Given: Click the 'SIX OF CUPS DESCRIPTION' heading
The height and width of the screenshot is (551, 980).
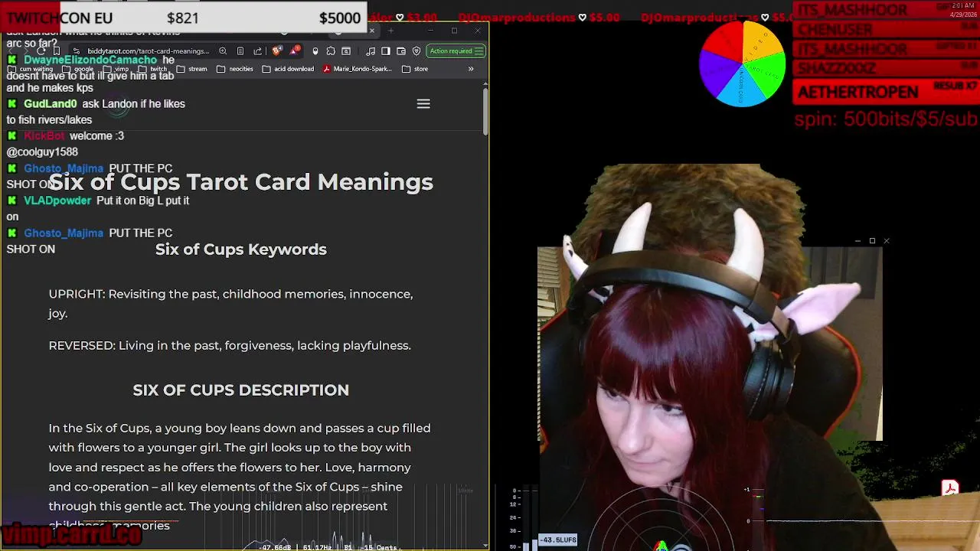Looking at the screenshot, I should point(241,390).
